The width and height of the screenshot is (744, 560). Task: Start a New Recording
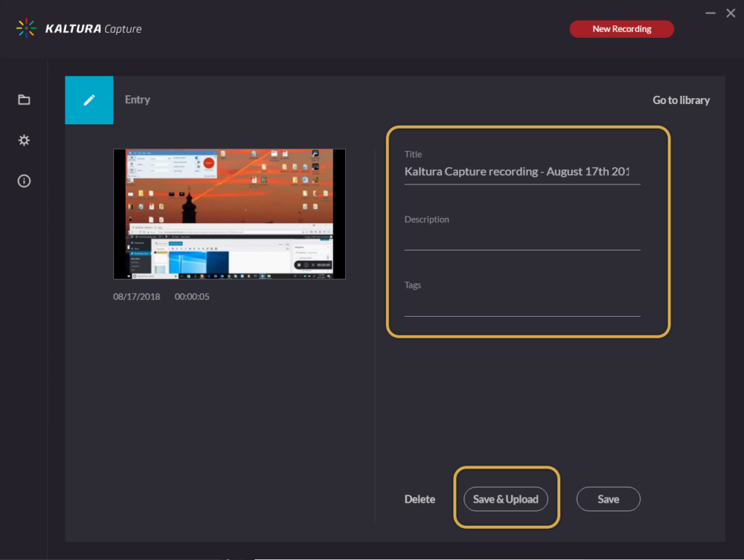click(621, 28)
